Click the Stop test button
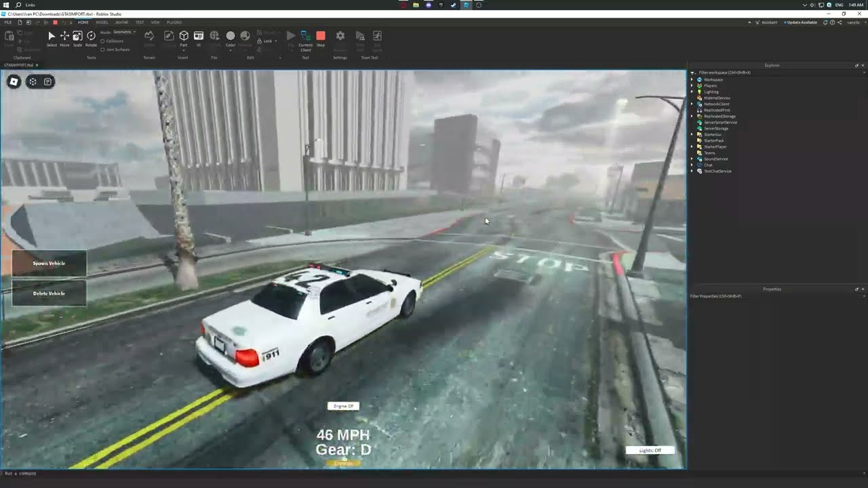Viewport: 868px width, 488px height. pyautogui.click(x=321, y=39)
